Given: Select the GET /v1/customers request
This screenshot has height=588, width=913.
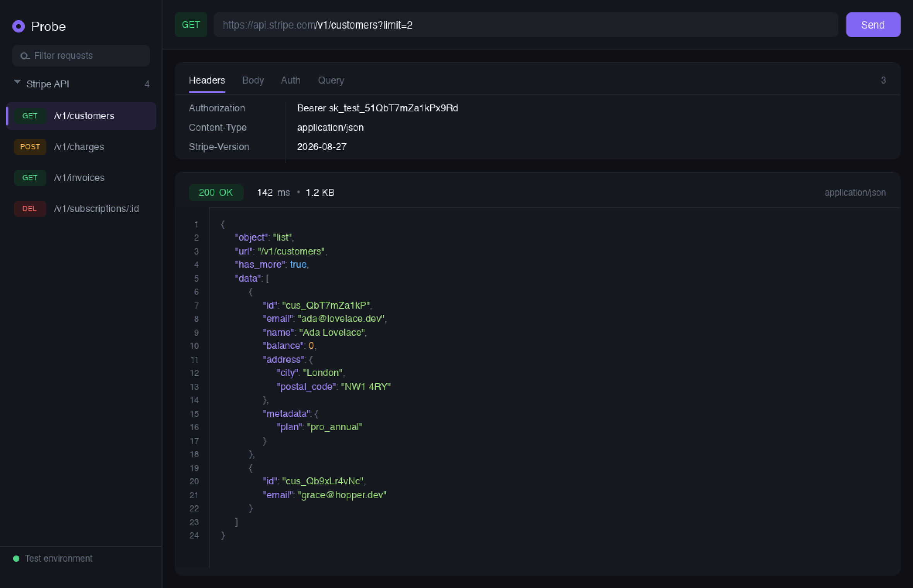Looking at the screenshot, I should [x=81, y=116].
